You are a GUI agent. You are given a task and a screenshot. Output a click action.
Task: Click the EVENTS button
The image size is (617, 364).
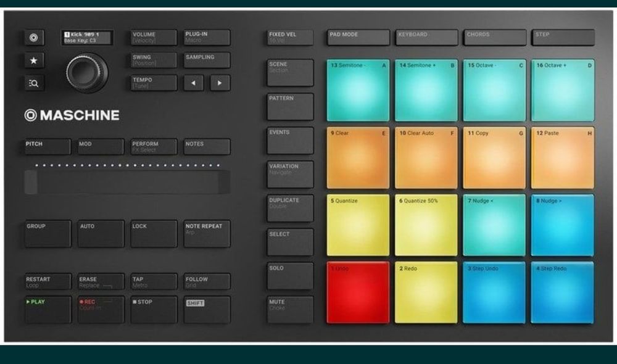click(x=290, y=141)
